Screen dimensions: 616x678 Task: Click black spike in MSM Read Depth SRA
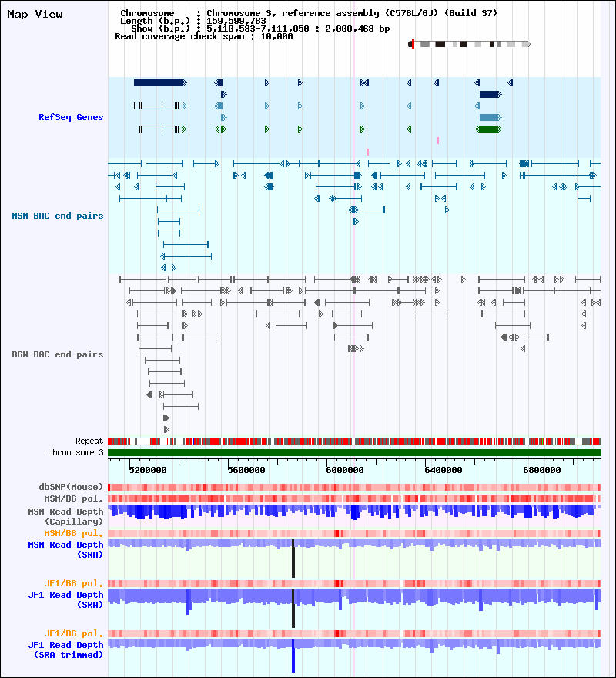(x=293, y=559)
